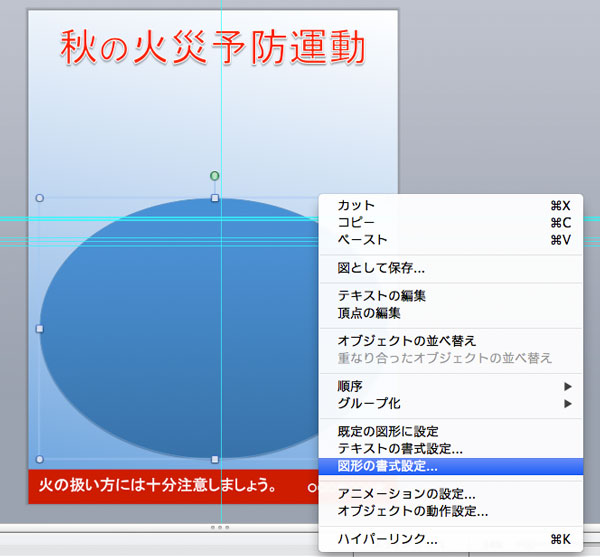The image size is (600, 557).
Task: Click the left middle resize handle of ellipse
Action: [40, 328]
